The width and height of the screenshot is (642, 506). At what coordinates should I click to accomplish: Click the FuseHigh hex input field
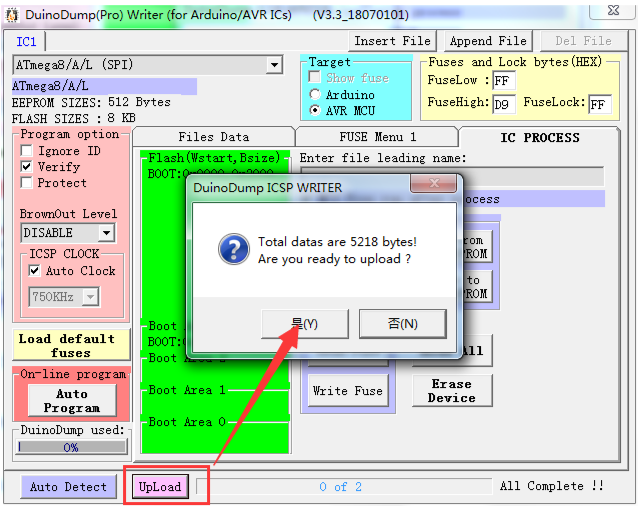pyautogui.click(x=504, y=105)
